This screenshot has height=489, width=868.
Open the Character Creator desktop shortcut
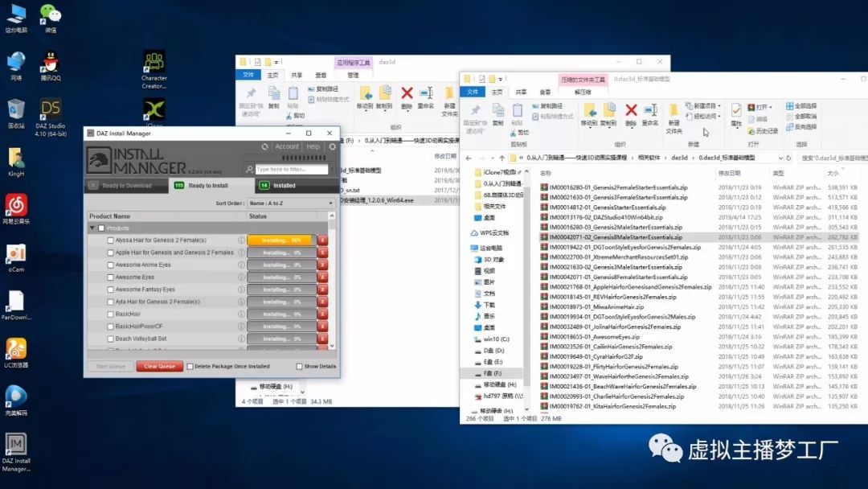(154, 70)
